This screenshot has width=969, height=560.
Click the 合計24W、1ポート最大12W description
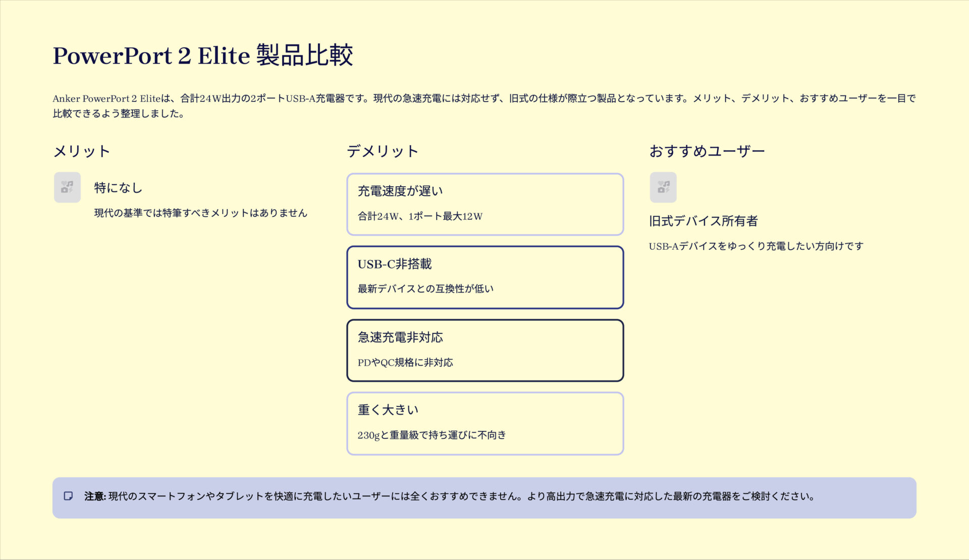[x=420, y=216]
